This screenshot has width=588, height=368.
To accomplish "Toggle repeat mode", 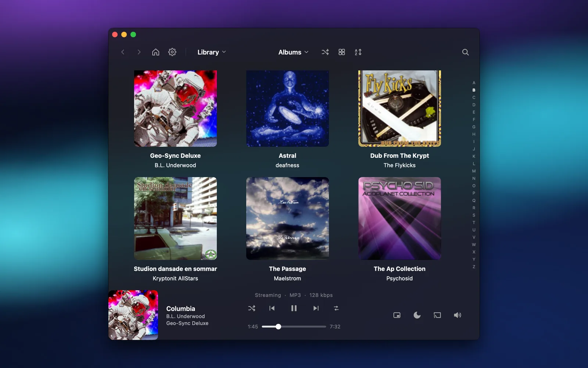I will tap(336, 308).
